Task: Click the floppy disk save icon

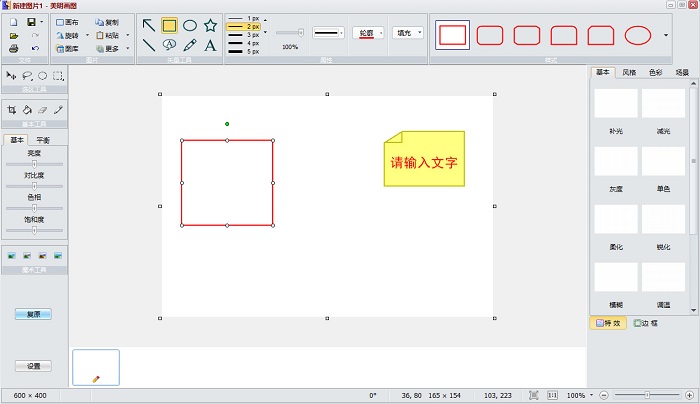Action: point(31,22)
